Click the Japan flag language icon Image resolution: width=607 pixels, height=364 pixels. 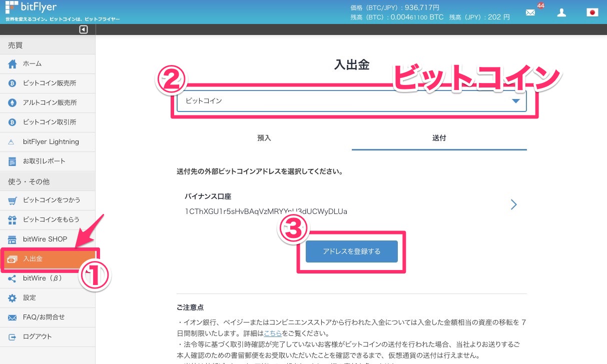(x=592, y=13)
